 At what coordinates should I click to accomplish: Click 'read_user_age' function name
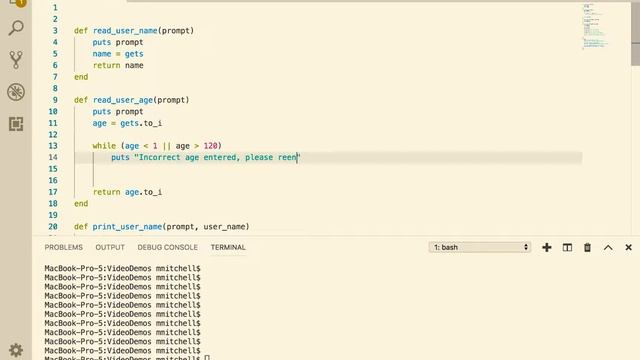pyautogui.click(x=122, y=100)
